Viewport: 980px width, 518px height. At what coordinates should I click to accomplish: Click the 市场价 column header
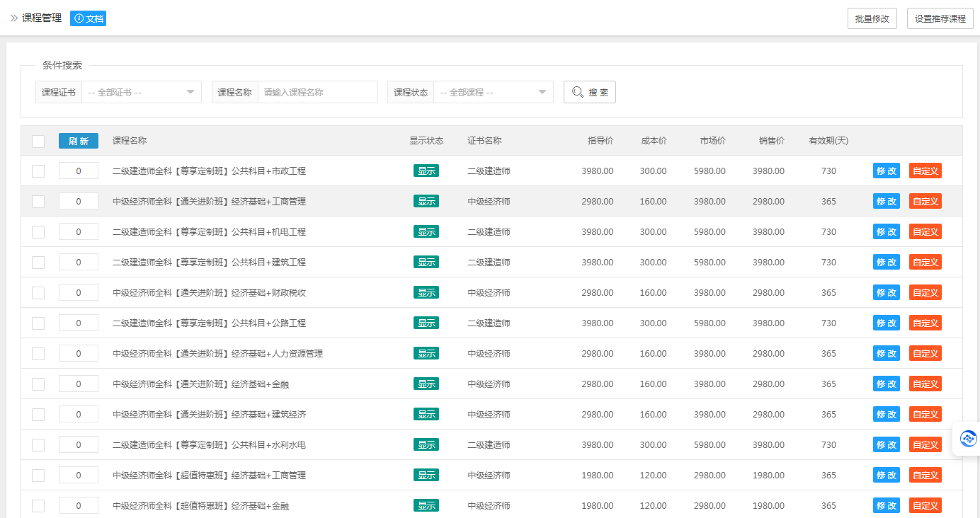click(x=712, y=141)
